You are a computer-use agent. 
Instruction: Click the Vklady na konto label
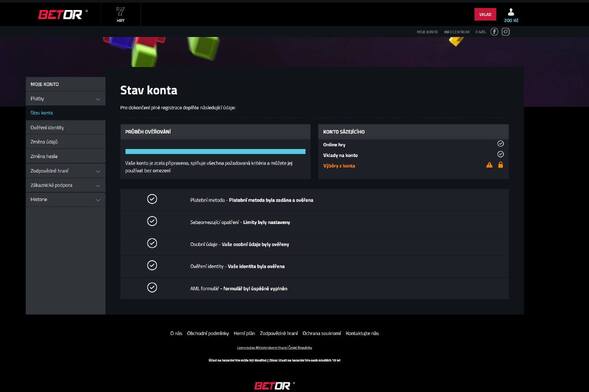click(340, 155)
